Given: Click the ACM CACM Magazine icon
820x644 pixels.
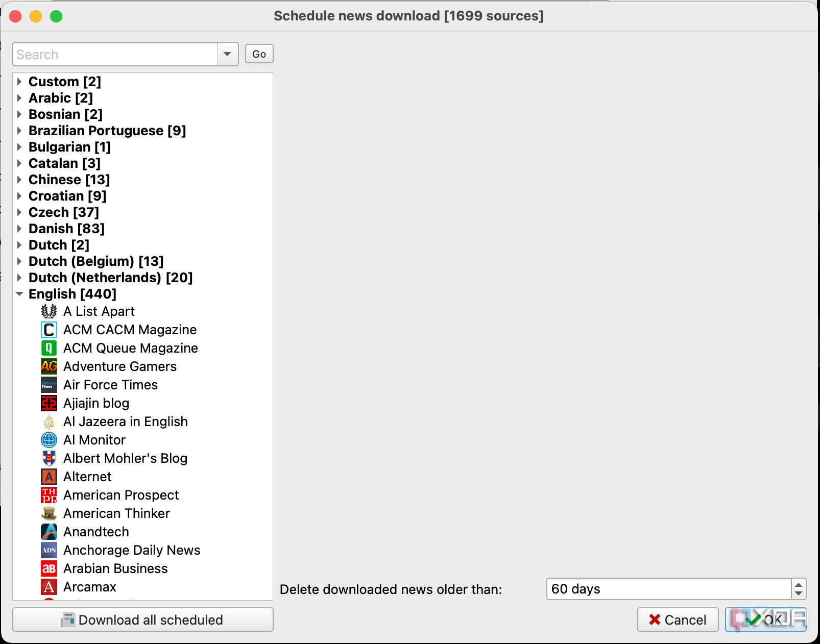Looking at the screenshot, I should pyautogui.click(x=49, y=330).
